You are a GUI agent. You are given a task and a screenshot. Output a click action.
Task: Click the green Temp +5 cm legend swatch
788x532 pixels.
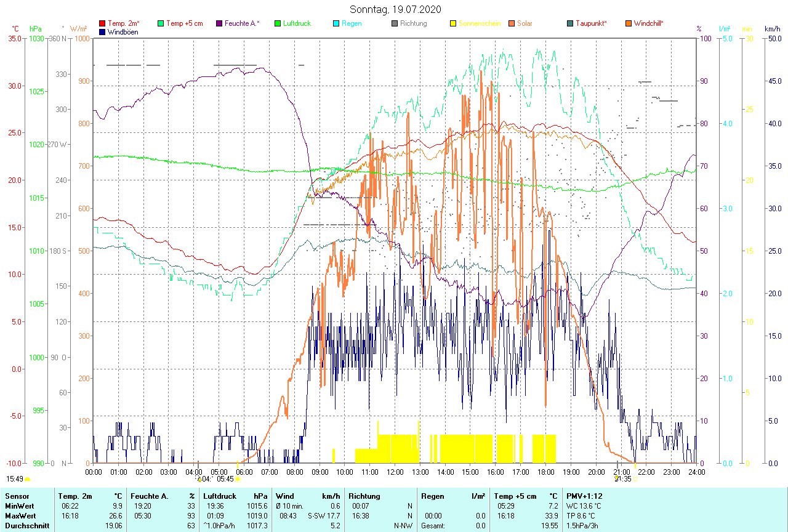click(161, 23)
